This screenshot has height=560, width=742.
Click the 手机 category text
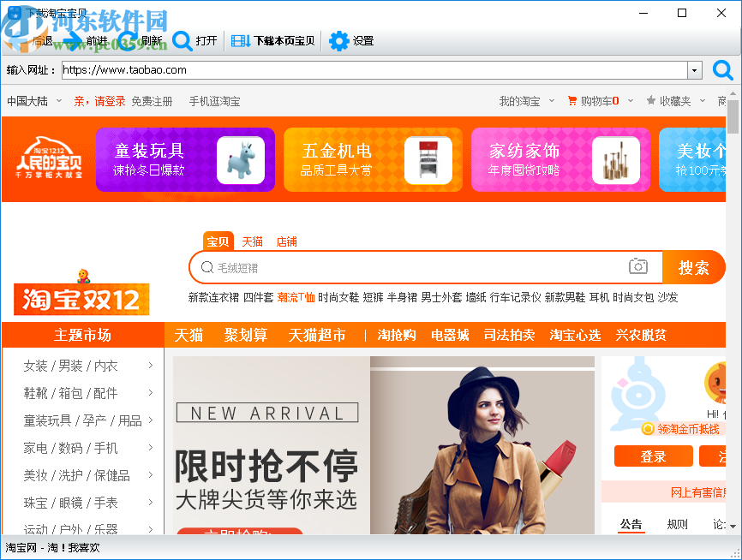click(106, 448)
